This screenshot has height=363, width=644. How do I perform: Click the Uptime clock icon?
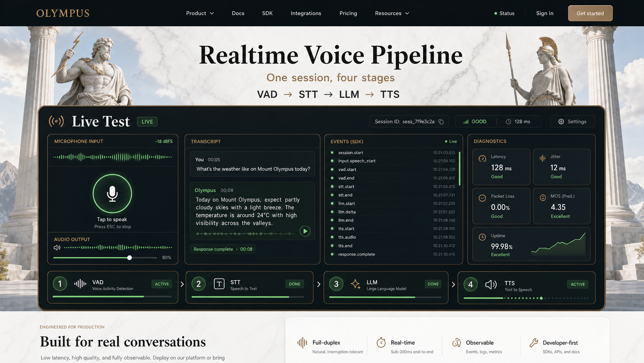click(482, 237)
